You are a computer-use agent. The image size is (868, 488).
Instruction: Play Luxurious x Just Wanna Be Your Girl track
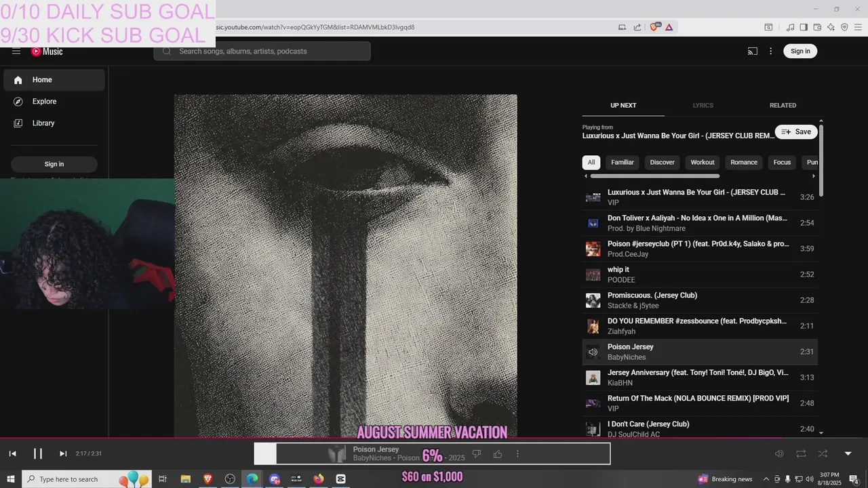coord(700,197)
